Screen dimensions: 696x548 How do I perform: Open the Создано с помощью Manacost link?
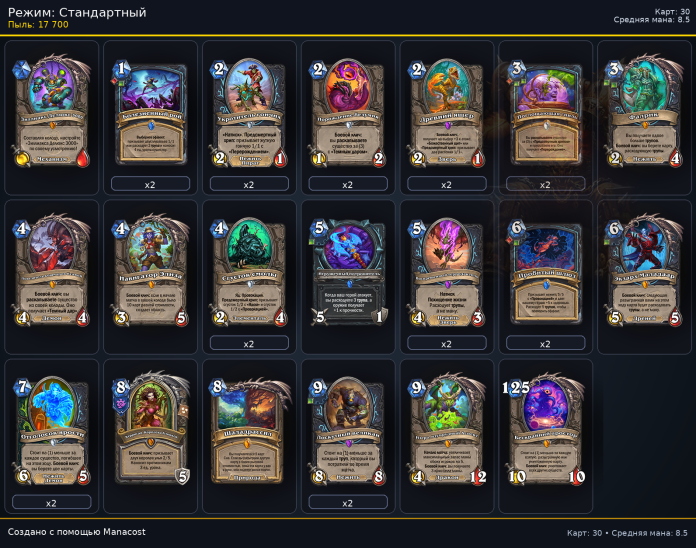pyautogui.click(x=76, y=532)
